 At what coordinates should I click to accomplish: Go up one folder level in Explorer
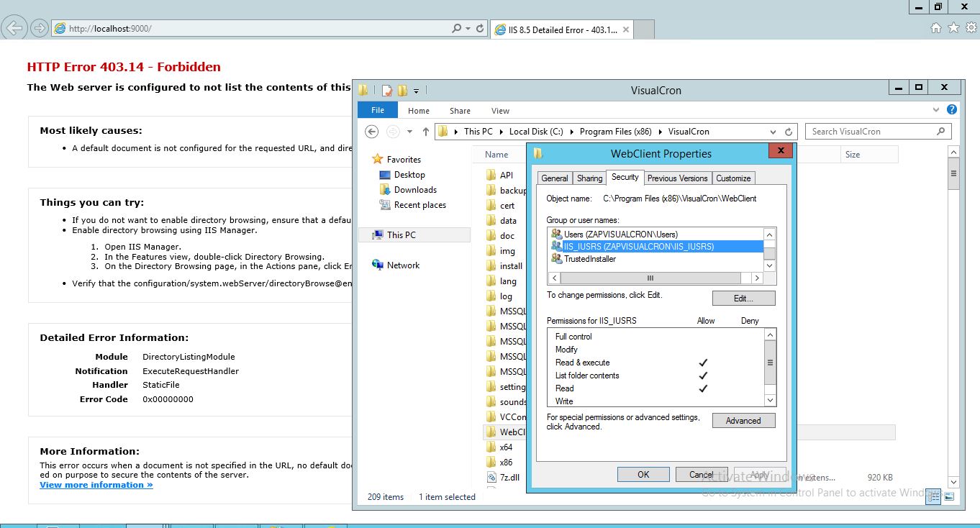(426, 132)
